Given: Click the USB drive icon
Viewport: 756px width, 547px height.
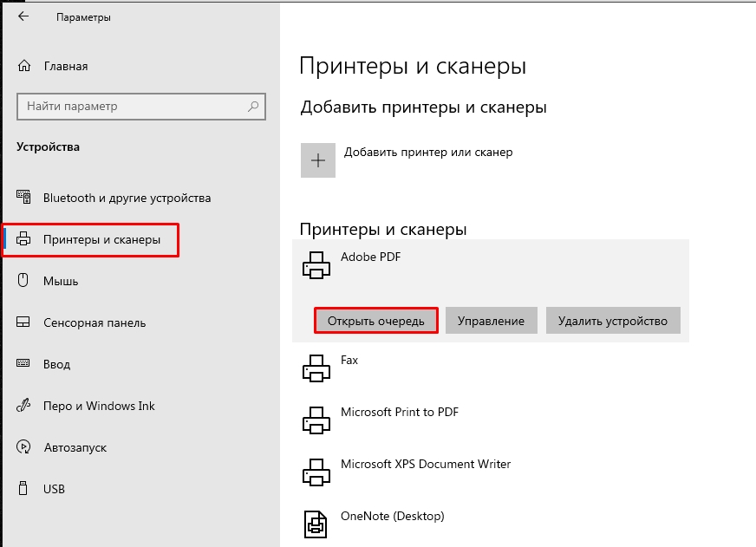Looking at the screenshot, I should coord(23,488).
